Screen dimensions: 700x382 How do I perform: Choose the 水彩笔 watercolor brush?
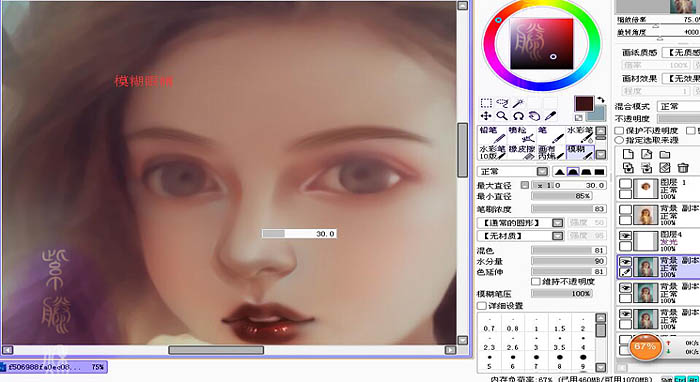(x=580, y=135)
